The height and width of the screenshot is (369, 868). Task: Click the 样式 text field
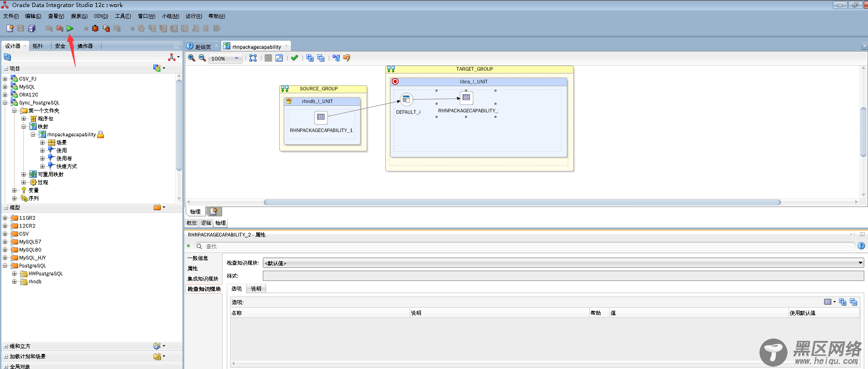tap(563, 276)
